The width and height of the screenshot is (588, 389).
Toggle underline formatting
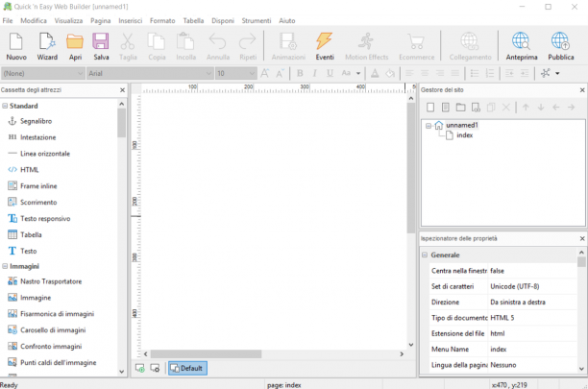point(330,73)
